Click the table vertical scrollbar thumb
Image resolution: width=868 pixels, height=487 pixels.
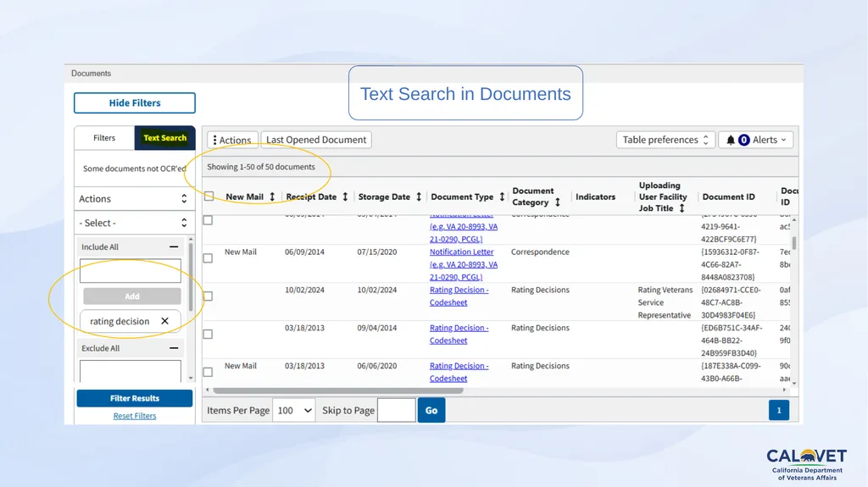pyautogui.click(x=794, y=243)
